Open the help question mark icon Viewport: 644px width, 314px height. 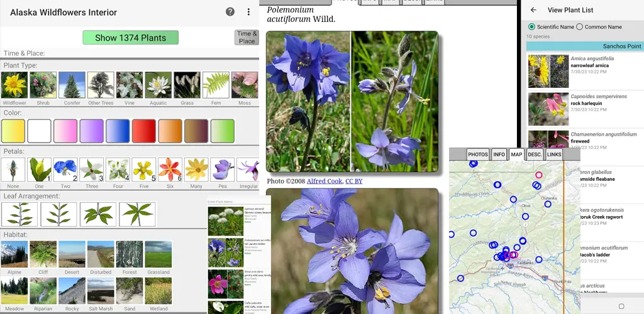[x=230, y=12]
